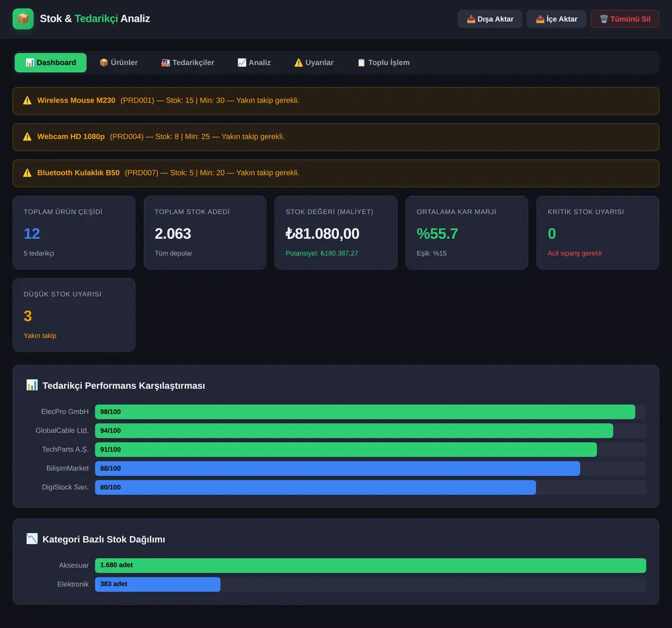Switch to the Toplu İşlem tab
672x628 pixels.
coord(384,63)
